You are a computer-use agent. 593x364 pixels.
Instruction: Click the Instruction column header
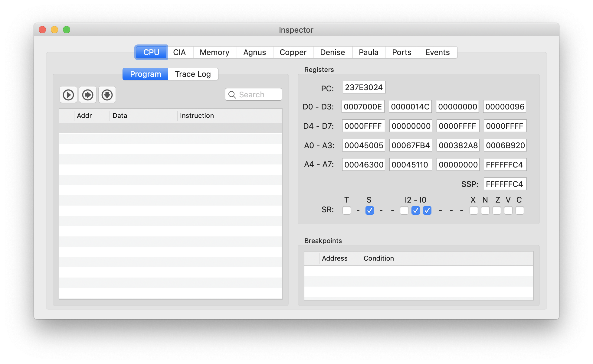click(229, 116)
